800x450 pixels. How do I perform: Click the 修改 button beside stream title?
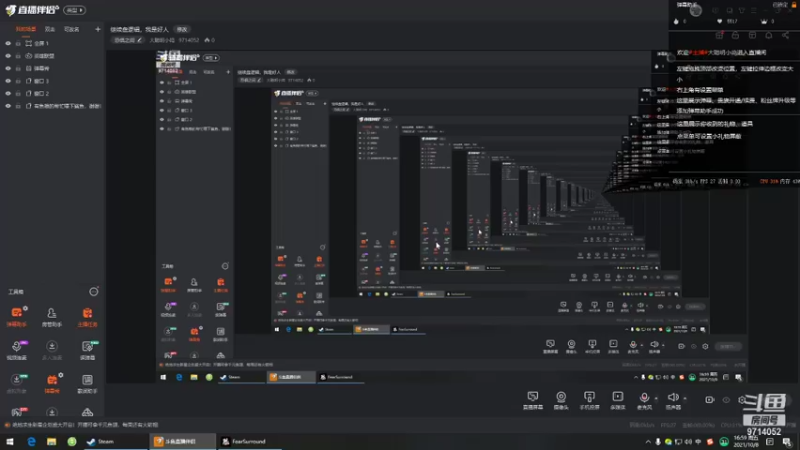tap(182, 30)
